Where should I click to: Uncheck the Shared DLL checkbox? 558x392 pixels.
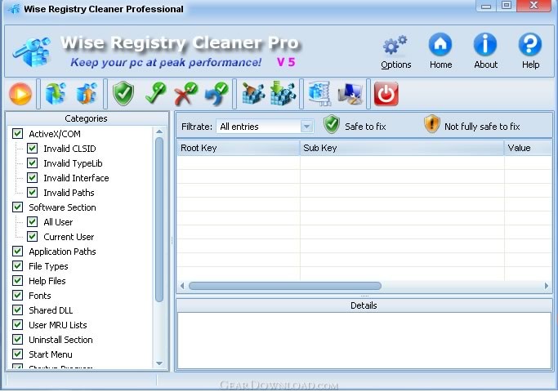(x=17, y=310)
